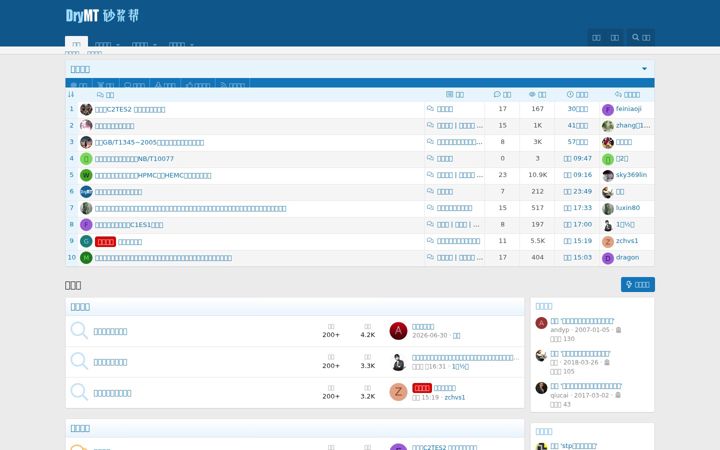Click the 17:33 last-reply time
Viewport: 720px width, 450px height.
click(578, 208)
